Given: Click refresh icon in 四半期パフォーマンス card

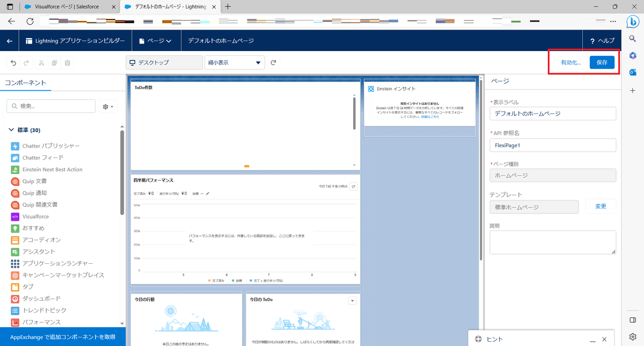Looking at the screenshot, I should 354,186.
